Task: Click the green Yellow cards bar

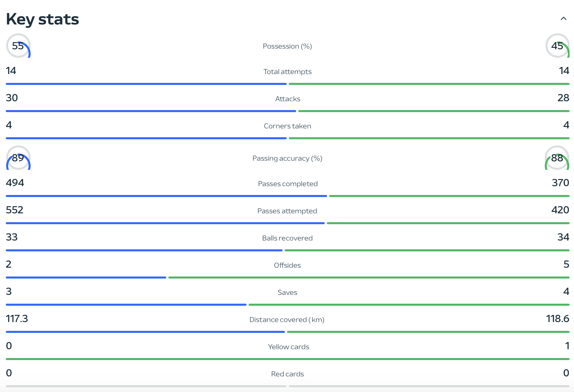Action: [288, 359]
